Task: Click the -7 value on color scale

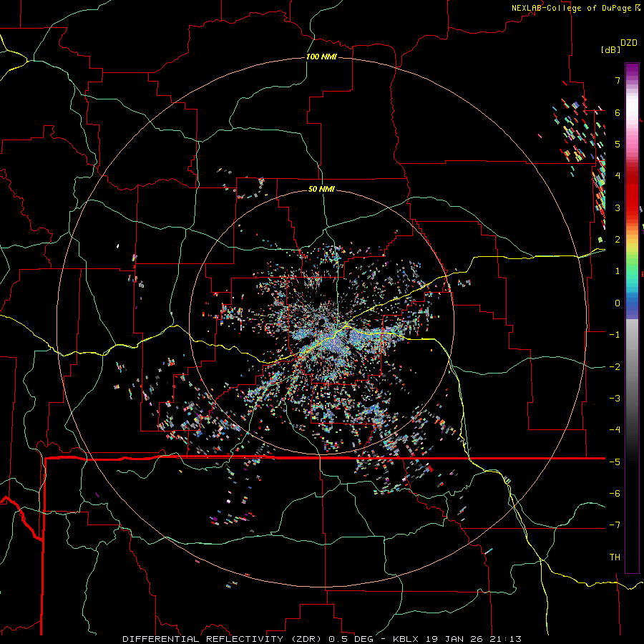Action: click(x=615, y=525)
